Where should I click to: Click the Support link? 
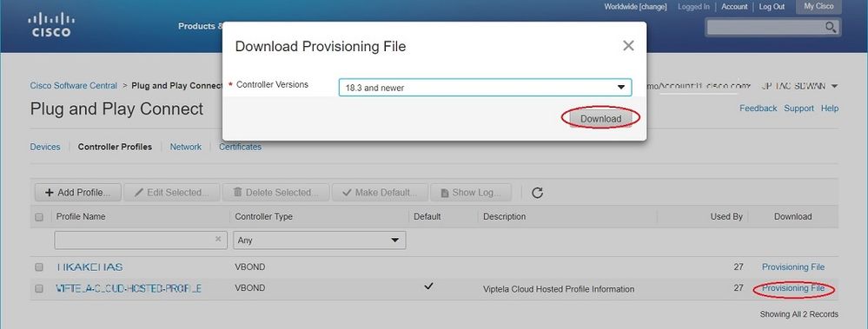(x=798, y=109)
